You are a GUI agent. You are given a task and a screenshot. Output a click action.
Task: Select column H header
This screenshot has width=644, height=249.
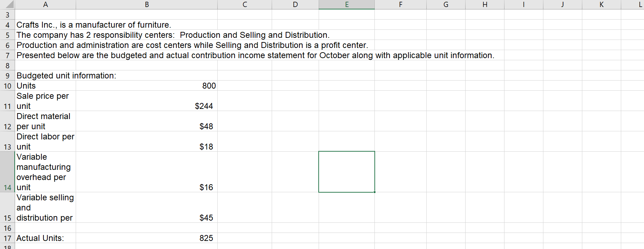click(485, 5)
